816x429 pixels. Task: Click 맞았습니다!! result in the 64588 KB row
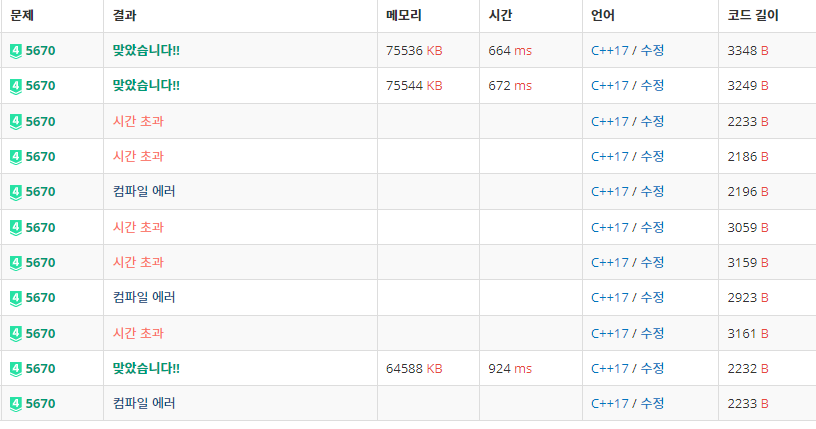point(146,368)
